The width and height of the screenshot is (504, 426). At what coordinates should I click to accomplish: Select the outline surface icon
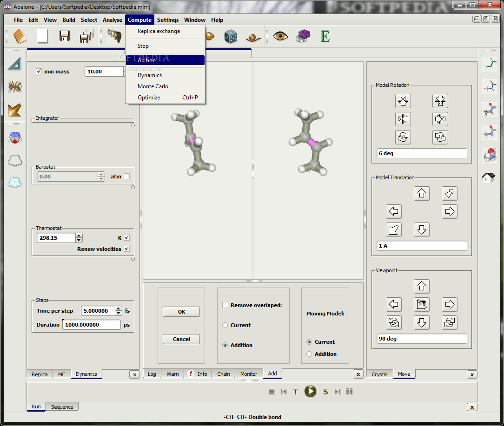[15, 160]
